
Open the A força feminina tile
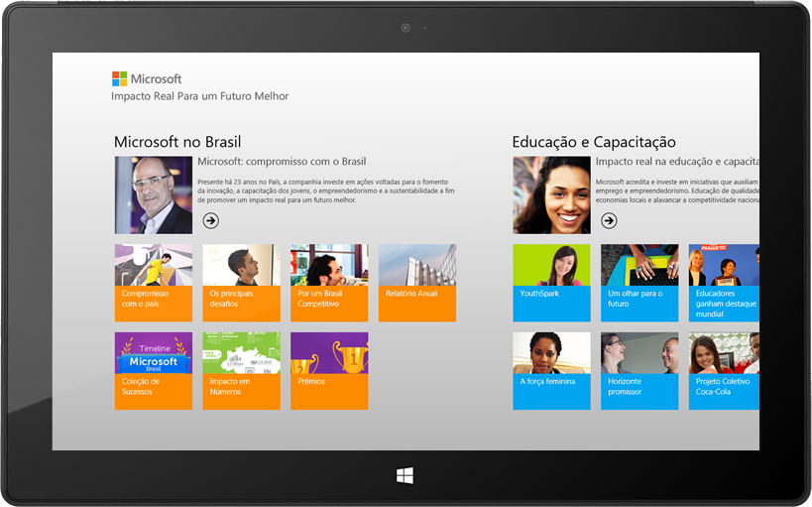[x=551, y=371]
